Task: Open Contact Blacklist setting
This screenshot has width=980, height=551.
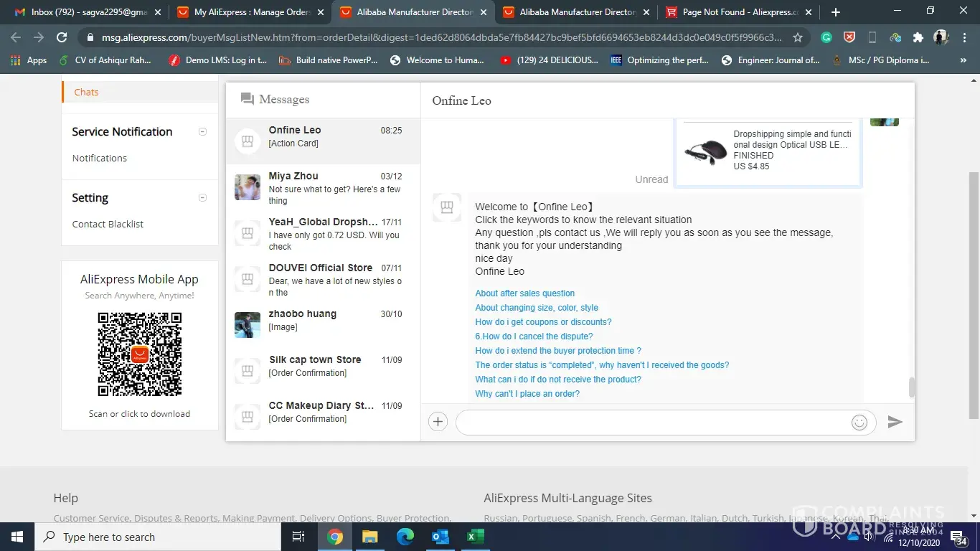Action: [x=108, y=224]
